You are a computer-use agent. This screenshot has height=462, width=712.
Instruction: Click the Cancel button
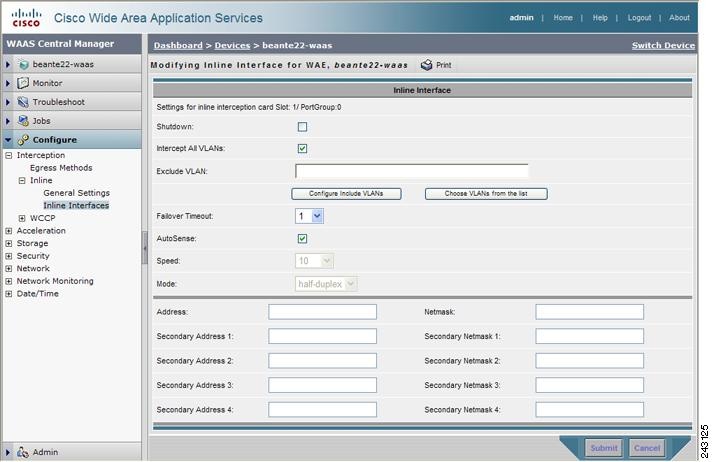click(x=647, y=448)
